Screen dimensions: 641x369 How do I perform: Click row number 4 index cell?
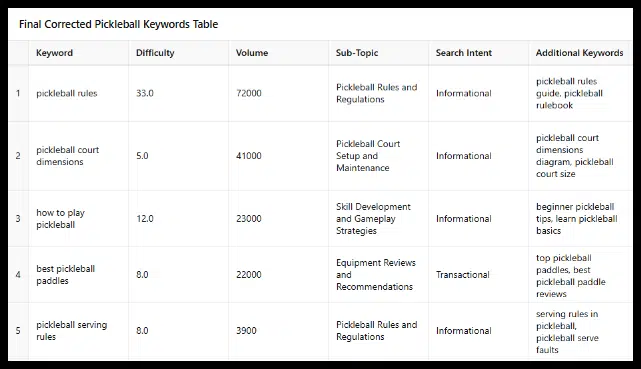(x=18, y=275)
